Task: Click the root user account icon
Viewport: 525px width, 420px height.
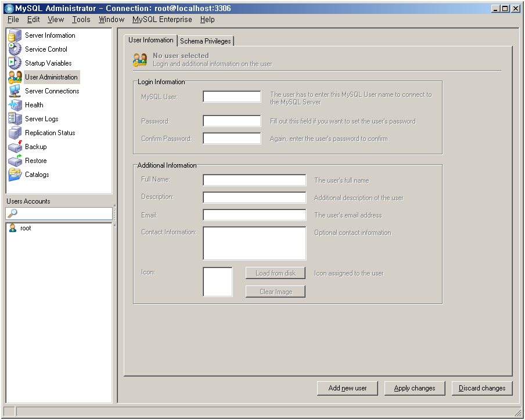Action: pyautogui.click(x=13, y=228)
